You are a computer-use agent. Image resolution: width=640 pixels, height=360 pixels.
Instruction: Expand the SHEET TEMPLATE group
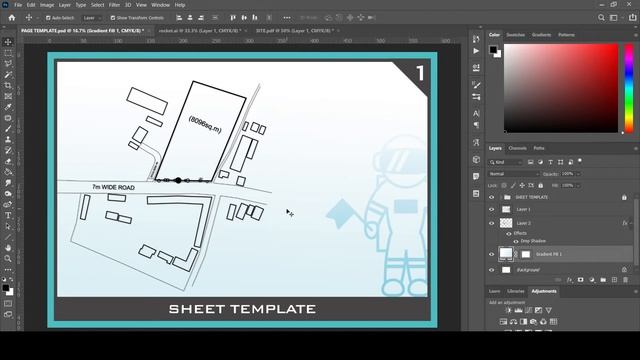pos(500,197)
